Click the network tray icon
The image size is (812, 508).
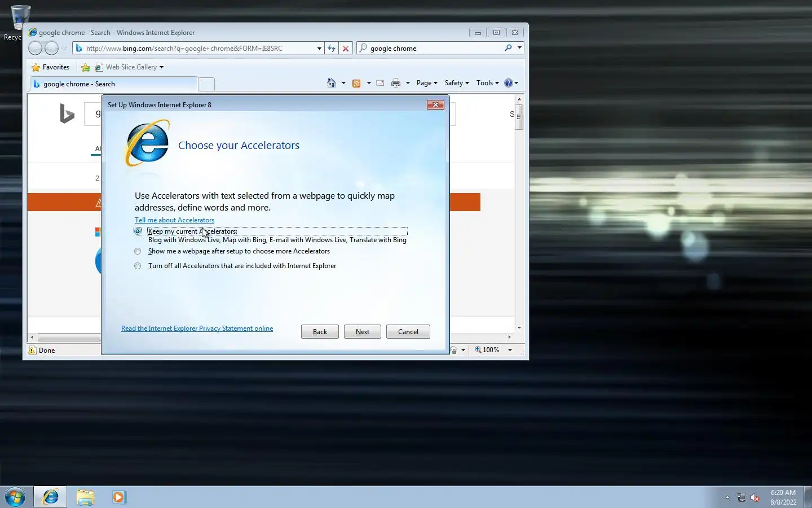pyautogui.click(x=741, y=497)
